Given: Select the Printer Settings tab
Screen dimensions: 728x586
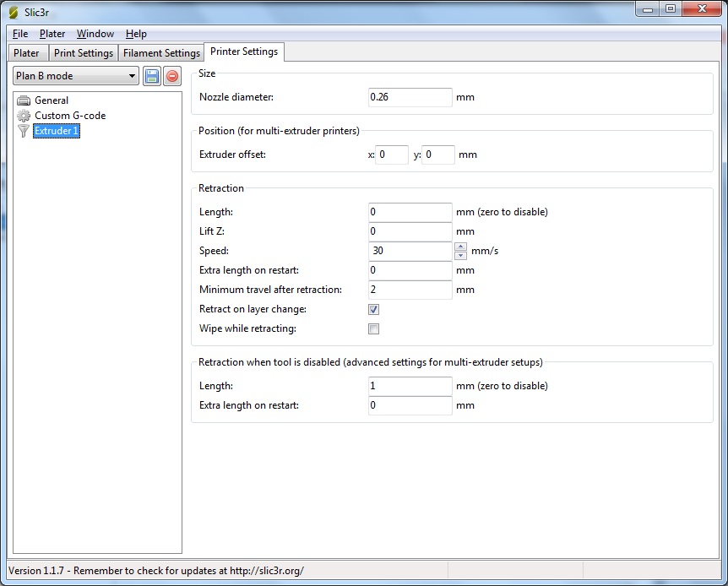Looking at the screenshot, I should [244, 52].
